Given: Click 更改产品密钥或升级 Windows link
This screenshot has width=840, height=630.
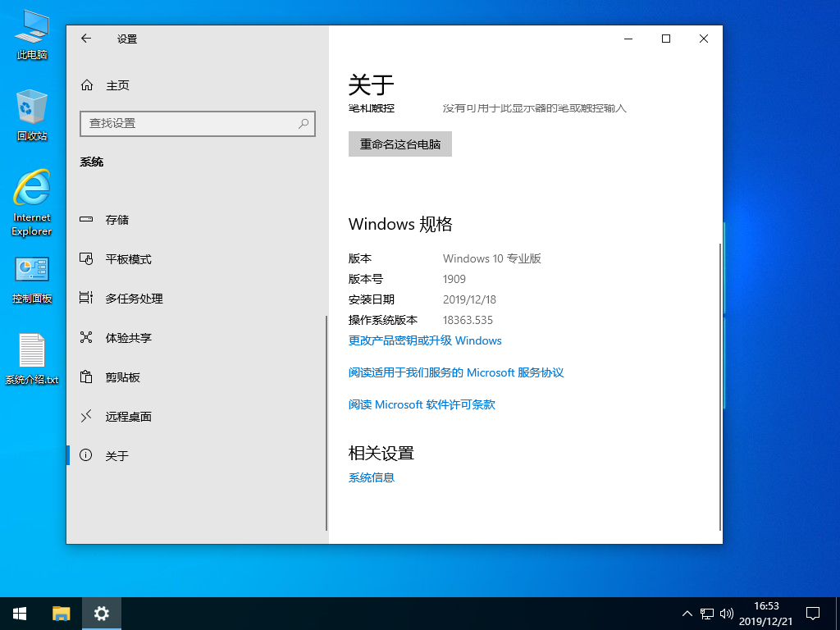Looking at the screenshot, I should point(425,340).
